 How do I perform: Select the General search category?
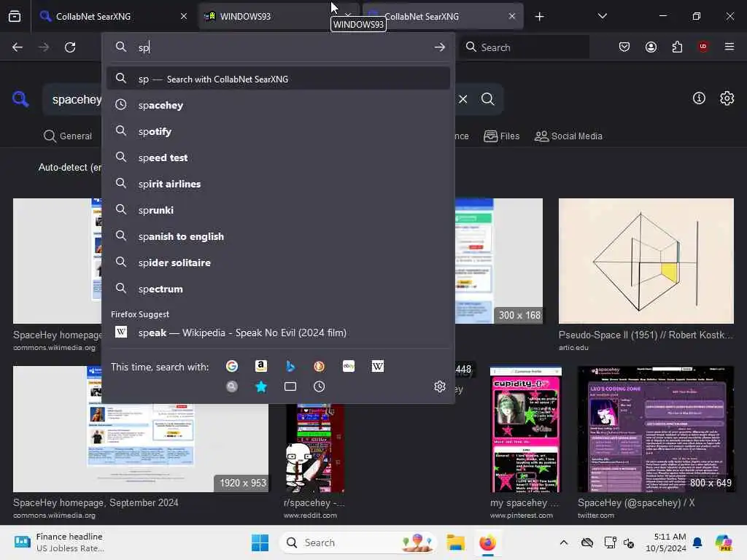tap(68, 136)
